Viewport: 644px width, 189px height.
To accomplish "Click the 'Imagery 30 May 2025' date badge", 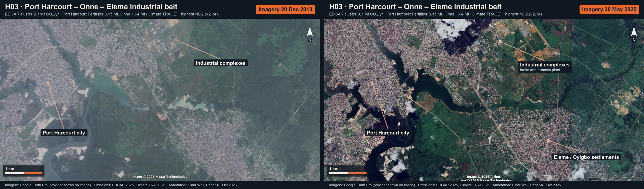I will tap(609, 9).
